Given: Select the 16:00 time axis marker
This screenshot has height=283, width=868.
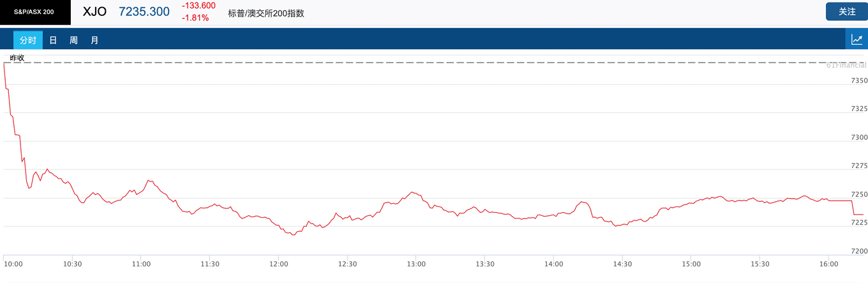Looking at the screenshot, I should pos(828,263).
